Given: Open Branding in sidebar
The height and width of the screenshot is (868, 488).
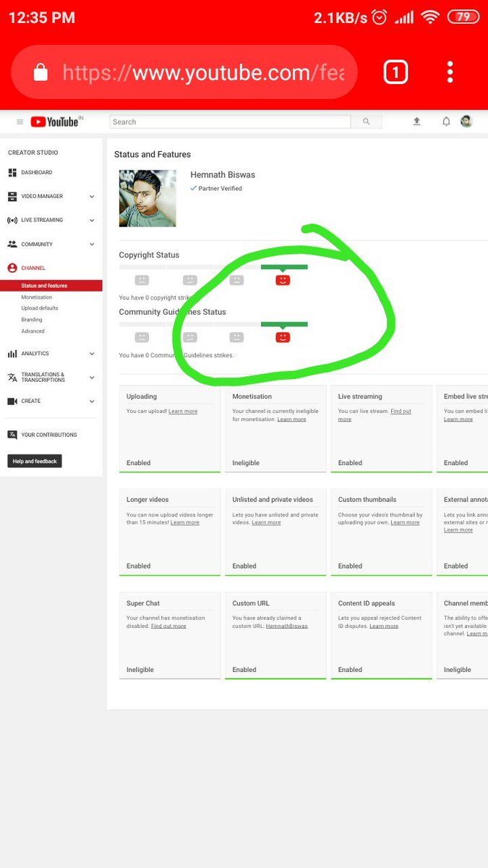Looking at the screenshot, I should [x=32, y=320].
